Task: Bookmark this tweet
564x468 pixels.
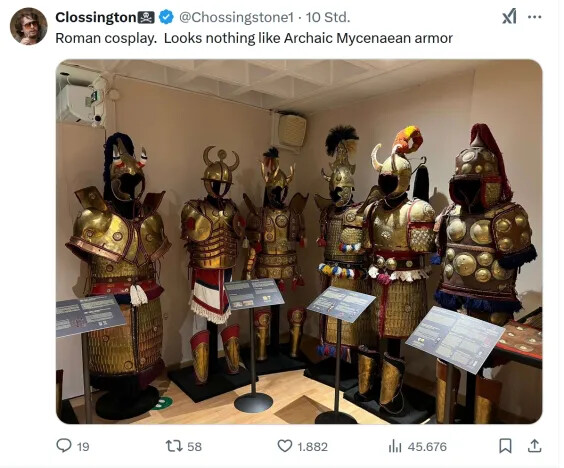Action: point(505,446)
